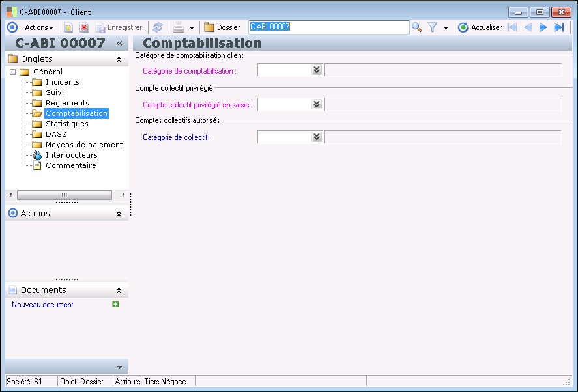This screenshot has width=578, height=392.
Task: Open the Dossier folder button
Action: coord(222,27)
